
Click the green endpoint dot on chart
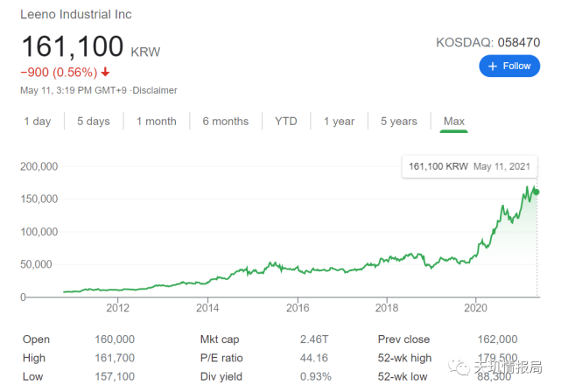pyautogui.click(x=536, y=192)
